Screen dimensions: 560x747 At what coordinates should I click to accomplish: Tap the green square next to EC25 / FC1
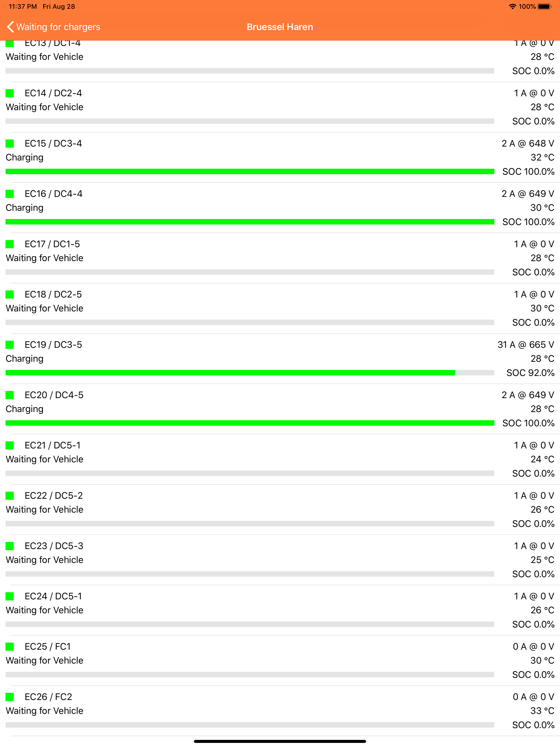(10, 646)
